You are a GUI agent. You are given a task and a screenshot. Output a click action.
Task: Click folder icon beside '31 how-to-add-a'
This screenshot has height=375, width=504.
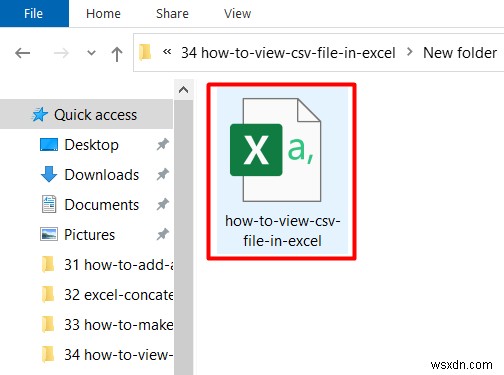pyautogui.click(x=48, y=264)
